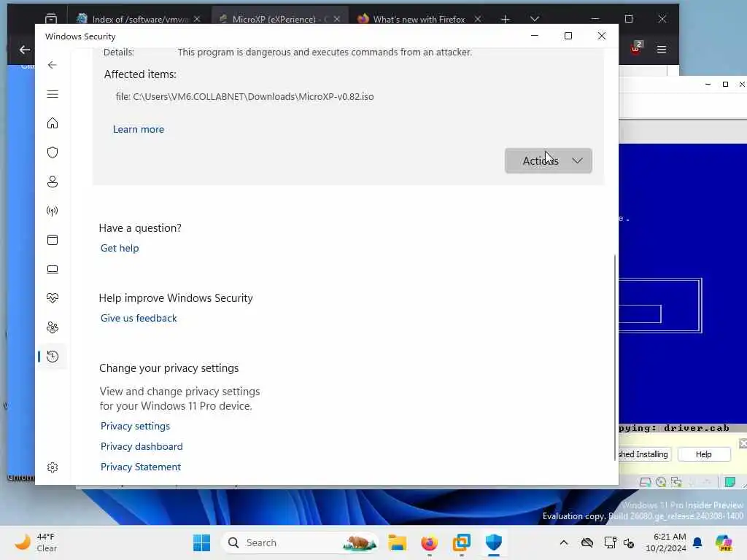Click the taskbar Search box
This screenshot has width=747, height=560.
(300, 542)
